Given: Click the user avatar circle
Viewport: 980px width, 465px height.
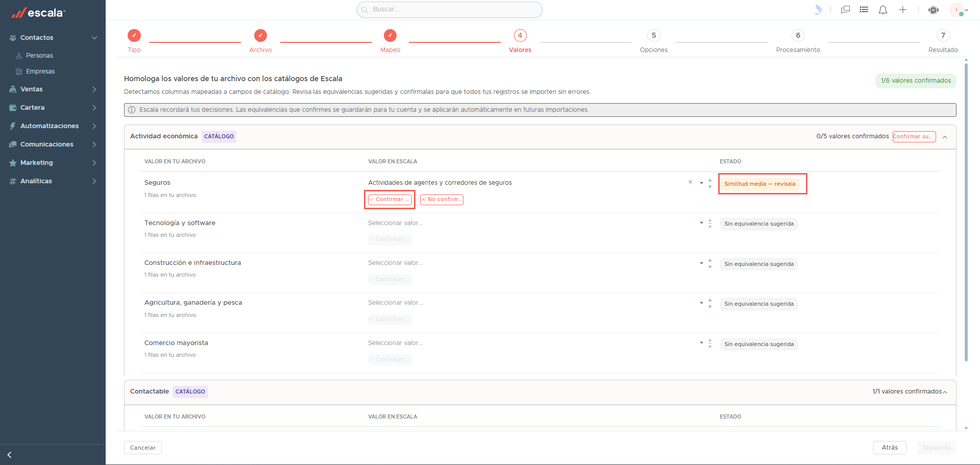Looking at the screenshot, I should click(x=957, y=10).
